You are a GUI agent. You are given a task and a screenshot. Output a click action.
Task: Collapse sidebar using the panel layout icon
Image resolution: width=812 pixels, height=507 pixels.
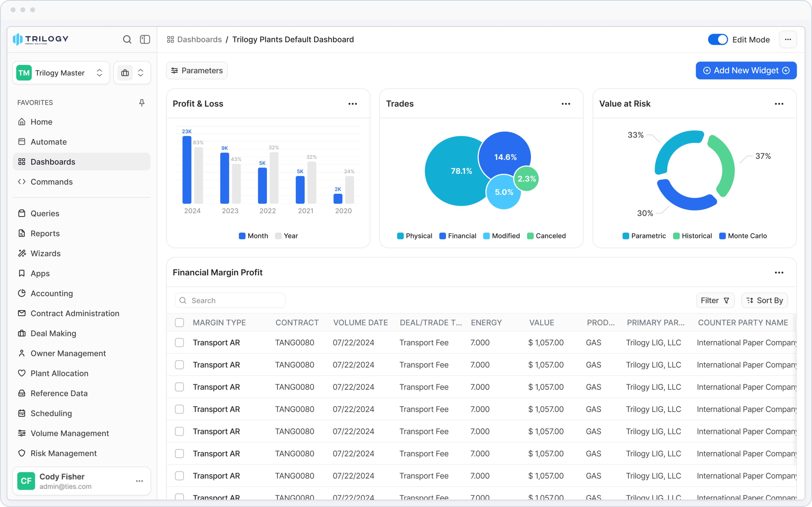(x=145, y=40)
